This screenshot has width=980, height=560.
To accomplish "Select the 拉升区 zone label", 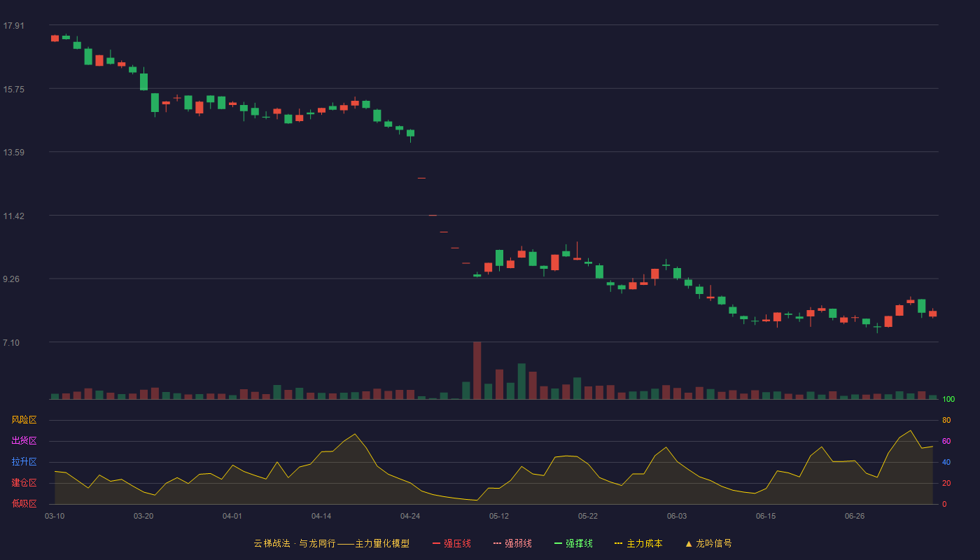I will click(24, 462).
